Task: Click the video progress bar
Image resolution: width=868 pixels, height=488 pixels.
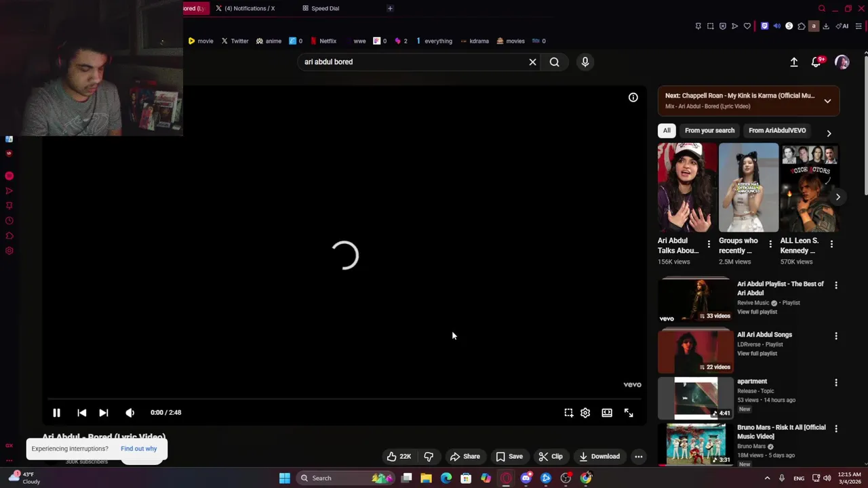Action: click(344, 399)
